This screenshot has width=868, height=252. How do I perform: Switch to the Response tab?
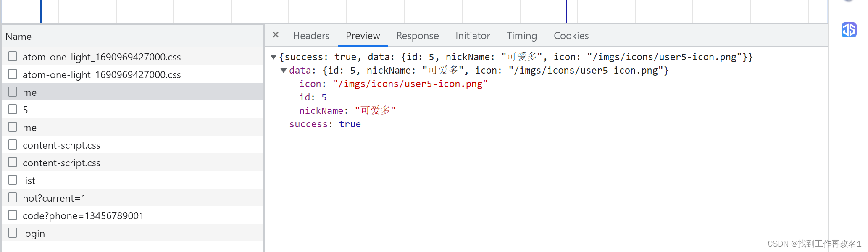click(418, 36)
